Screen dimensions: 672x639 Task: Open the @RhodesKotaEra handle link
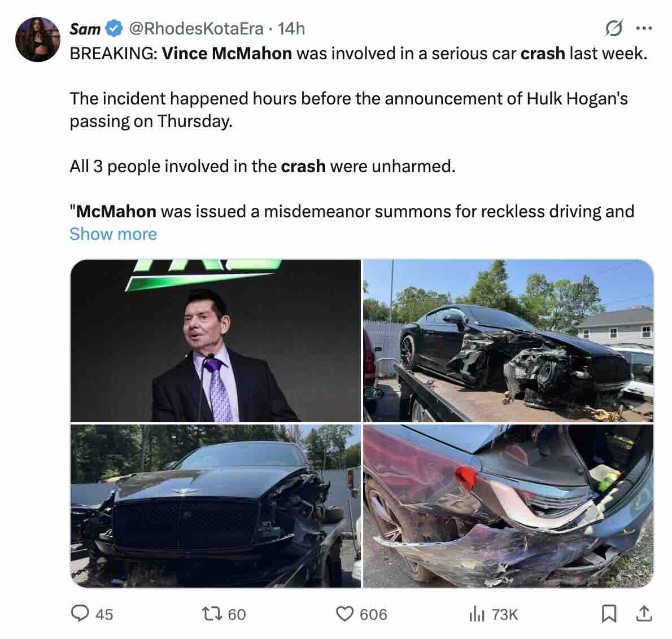197,28
